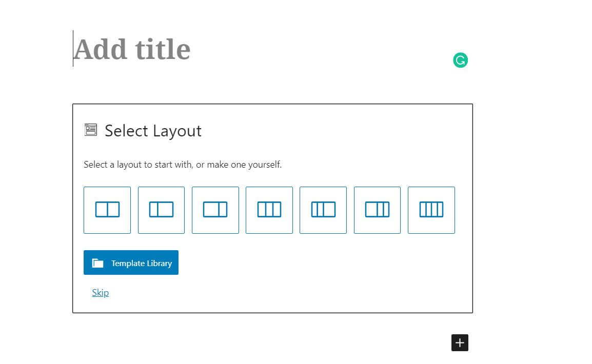Click the wide-left two-column preview thumbnail
The image size is (592, 364).
pos(215,210)
